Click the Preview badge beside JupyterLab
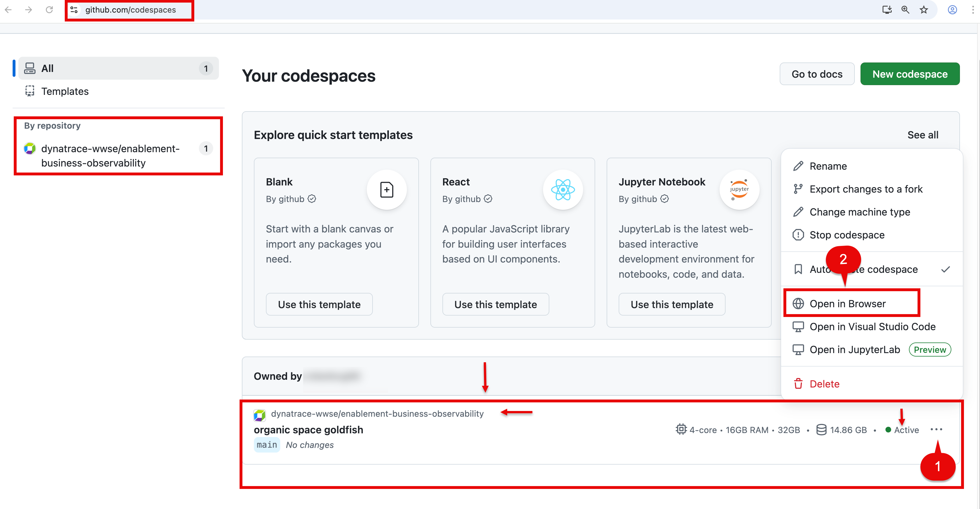980x509 pixels. 930,350
